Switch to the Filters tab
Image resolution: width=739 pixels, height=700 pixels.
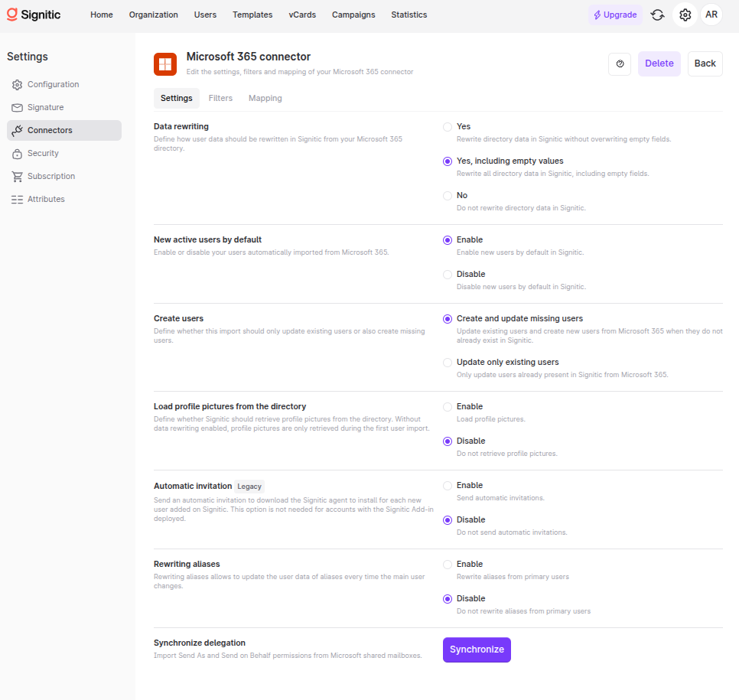click(x=220, y=98)
